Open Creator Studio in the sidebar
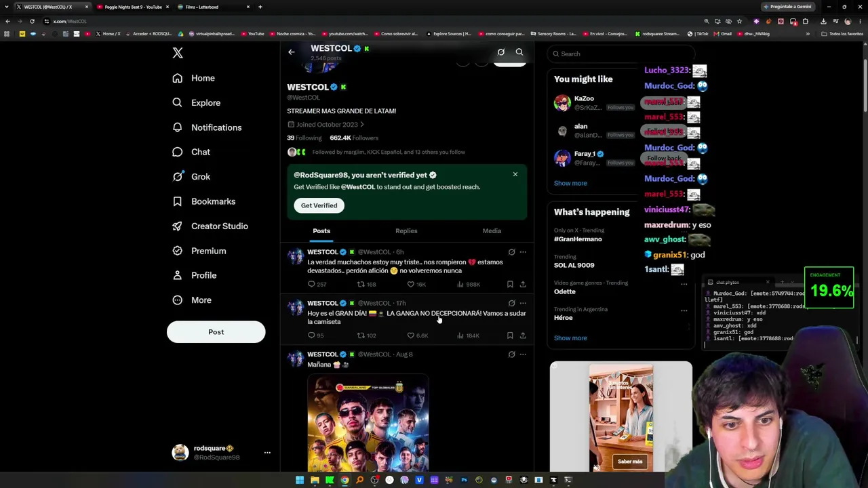This screenshot has height=488, width=868. (210, 226)
